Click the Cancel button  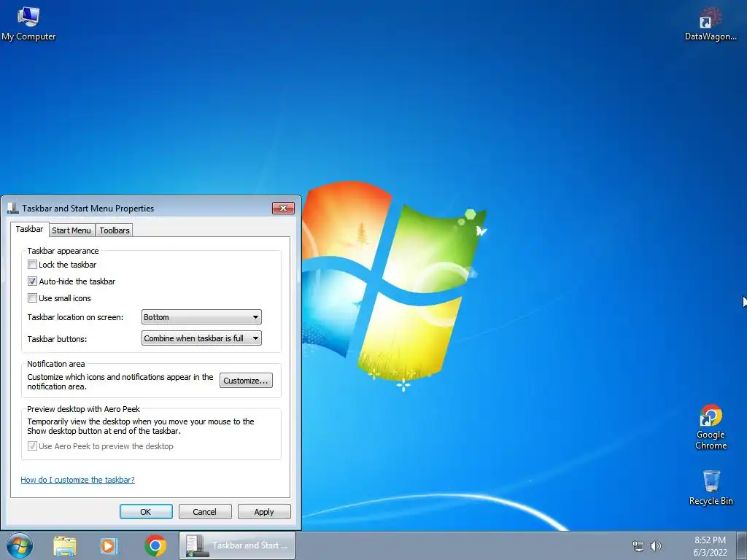pos(205,512)
